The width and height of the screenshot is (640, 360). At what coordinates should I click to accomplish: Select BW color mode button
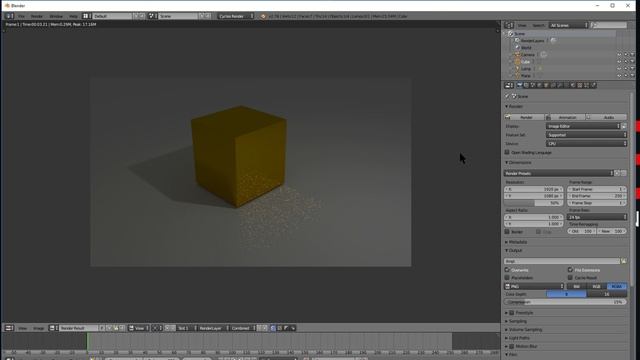pyautogui.click(x=577, y=287)
